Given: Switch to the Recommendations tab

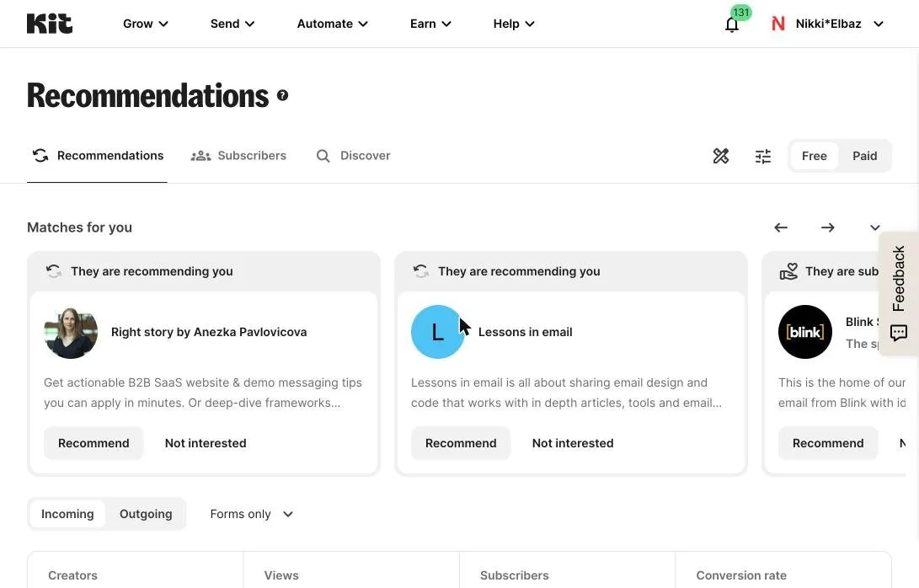Looking at the screenshot, I should click(98, 156).
